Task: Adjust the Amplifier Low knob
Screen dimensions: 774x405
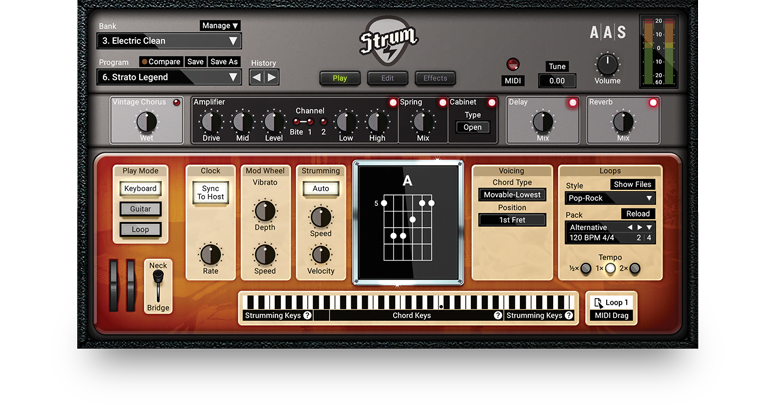Action: coord(346,122)
